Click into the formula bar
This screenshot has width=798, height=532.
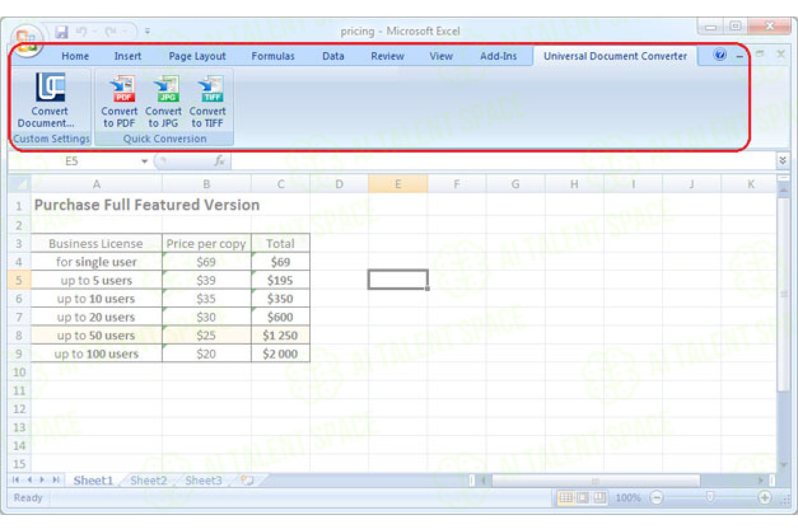click(x=503, y=161)
